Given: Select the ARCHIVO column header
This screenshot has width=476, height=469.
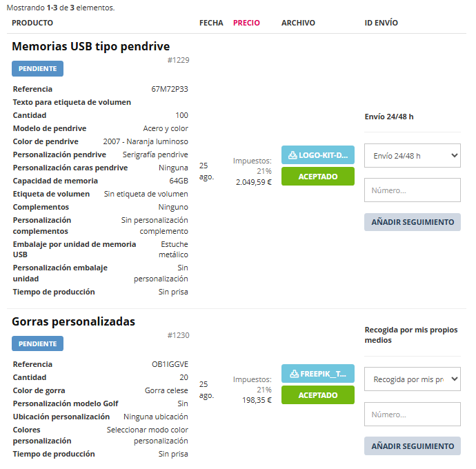Looking at the screenshot, I should click(298, 23).
